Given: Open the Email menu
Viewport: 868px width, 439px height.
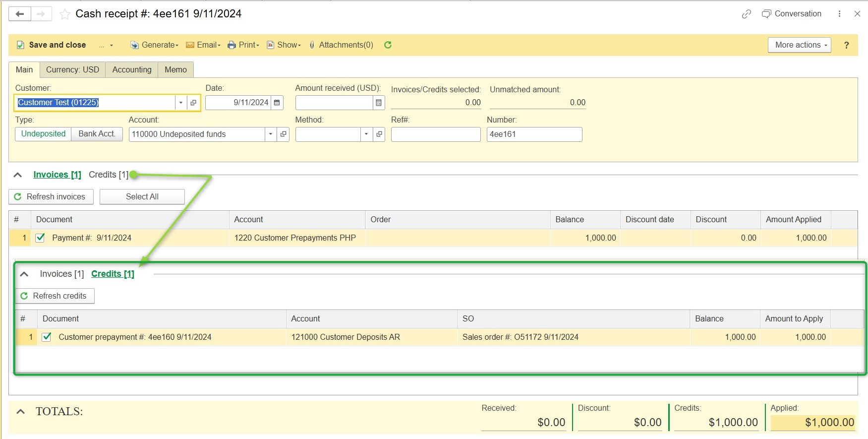Looking at the screenshot, I should [203, 45].
